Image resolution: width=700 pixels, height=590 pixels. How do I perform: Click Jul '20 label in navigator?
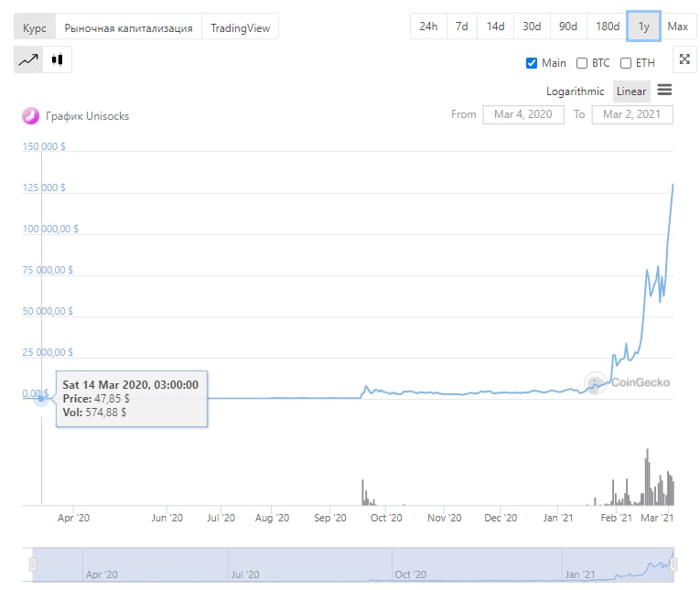245,574
